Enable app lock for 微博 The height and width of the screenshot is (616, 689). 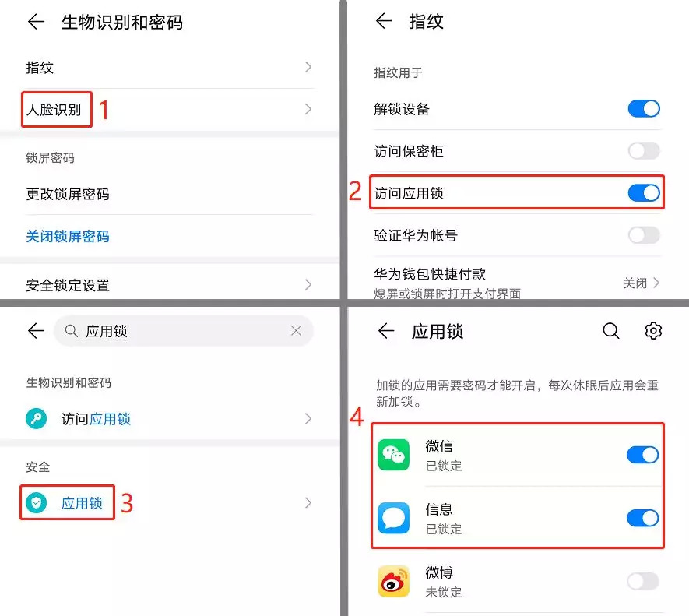(x=643, y=581)
